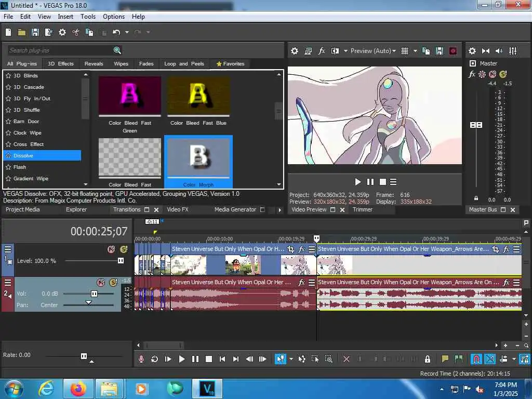Create a new project with New icon

coord(8,32)
